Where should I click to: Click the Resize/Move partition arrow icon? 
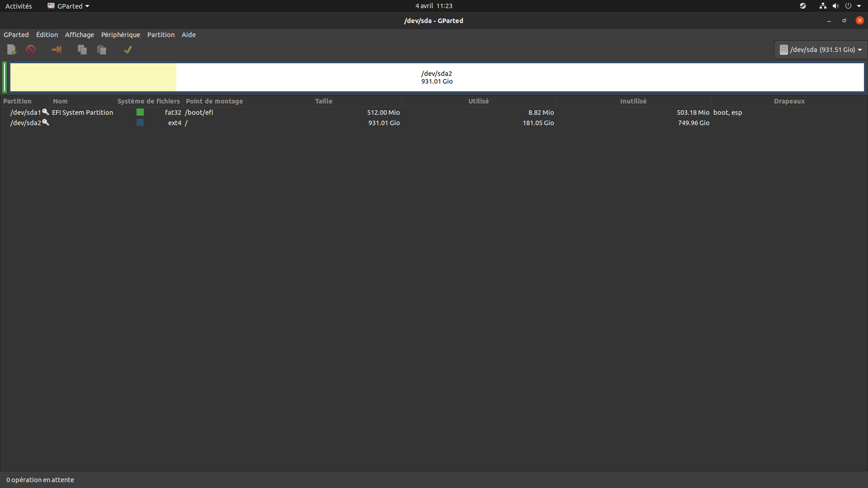(57, 50)
